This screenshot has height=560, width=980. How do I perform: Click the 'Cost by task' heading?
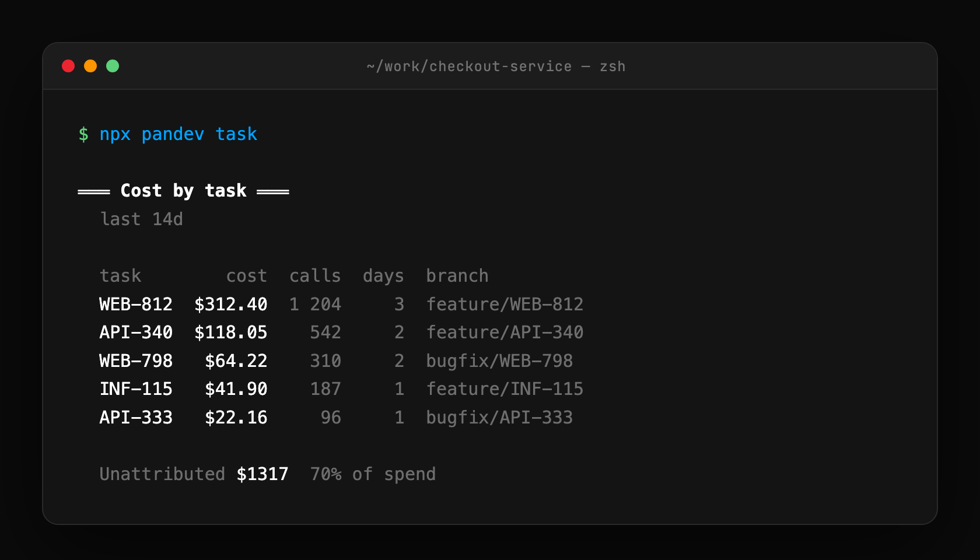183,191
